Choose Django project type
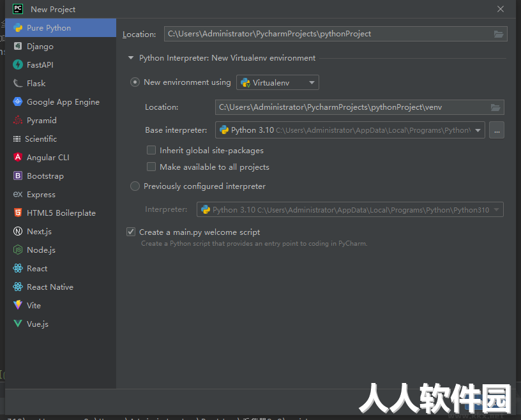Screen dimensions: 521x420 click(61, 46)
